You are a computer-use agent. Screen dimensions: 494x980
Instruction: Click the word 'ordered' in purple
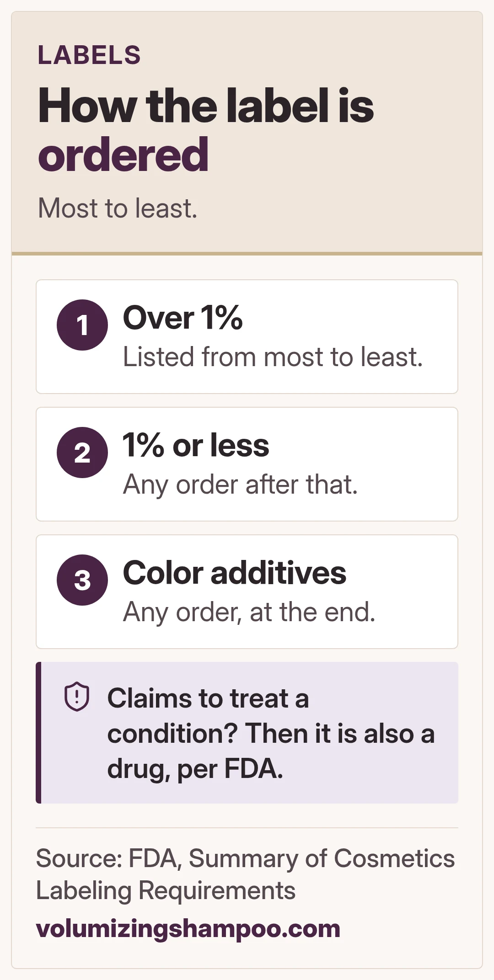point(123,155)
